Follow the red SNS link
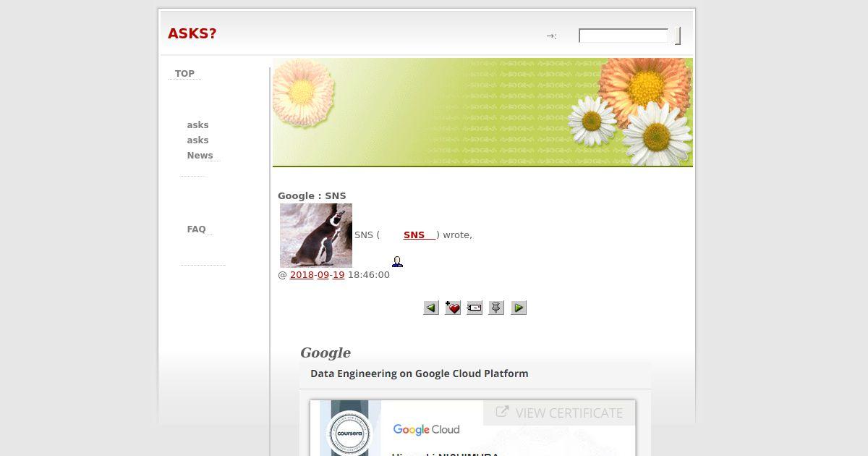This screenshot has width=868, height=456. (419, 235)
